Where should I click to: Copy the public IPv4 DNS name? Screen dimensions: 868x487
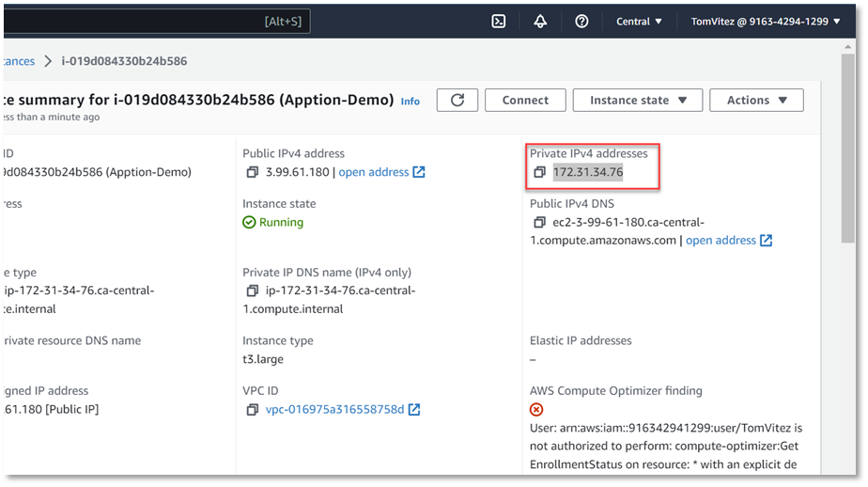coord(539,222)
